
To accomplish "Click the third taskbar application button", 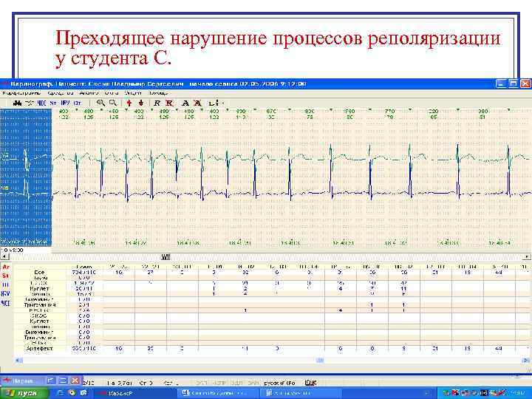I will point(300,393).
